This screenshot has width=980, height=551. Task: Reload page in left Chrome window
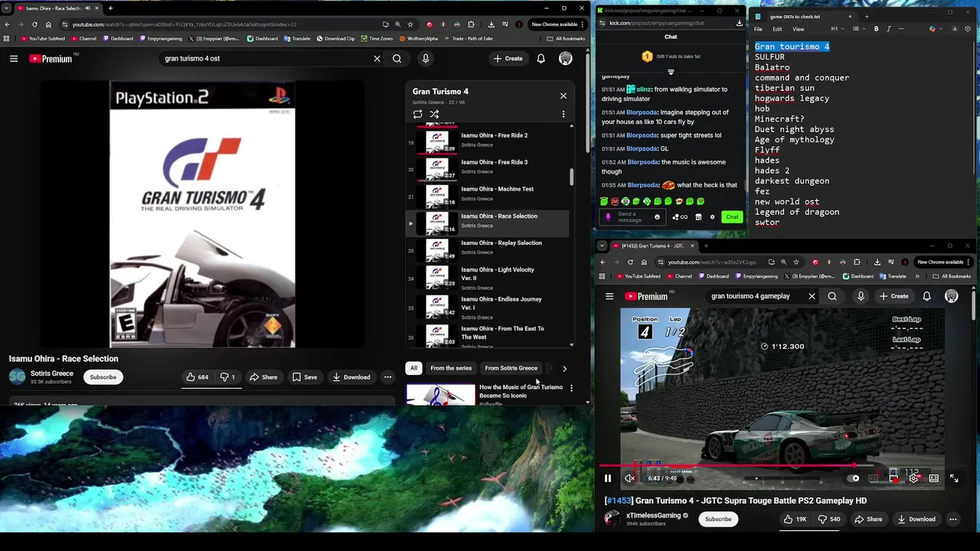[x=34, y=24]
